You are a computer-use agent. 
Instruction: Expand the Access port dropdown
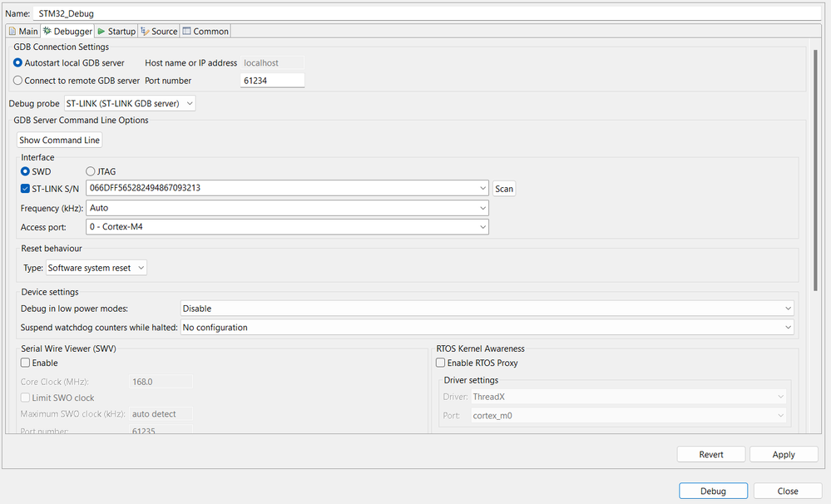(x=287, y=227)
